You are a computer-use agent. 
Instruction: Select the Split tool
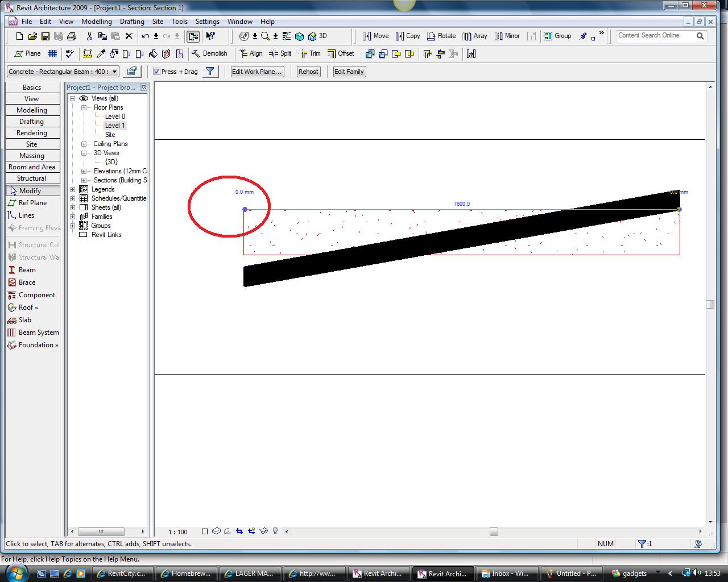click(280, 53)
